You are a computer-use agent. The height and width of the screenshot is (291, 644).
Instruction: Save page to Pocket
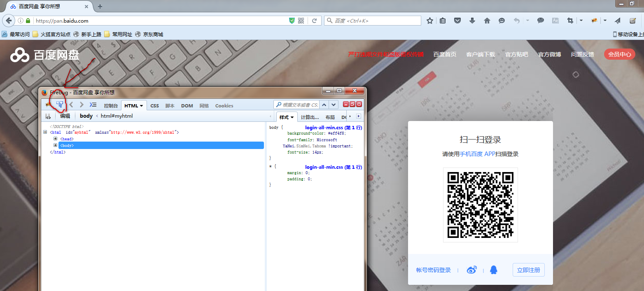[x=457, y=21]
